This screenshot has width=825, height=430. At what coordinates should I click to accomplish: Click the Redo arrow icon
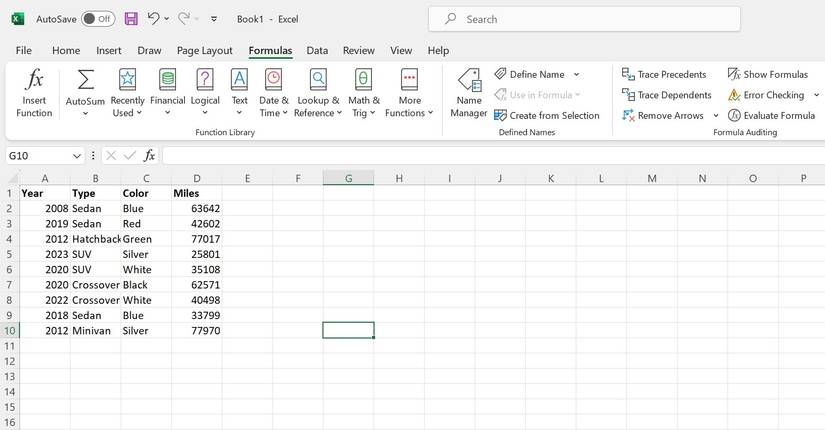point(184,19)
